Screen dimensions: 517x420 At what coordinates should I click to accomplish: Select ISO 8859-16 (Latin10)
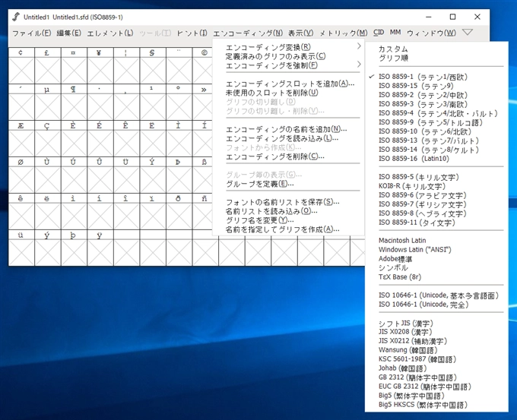[x=436, y=159]
